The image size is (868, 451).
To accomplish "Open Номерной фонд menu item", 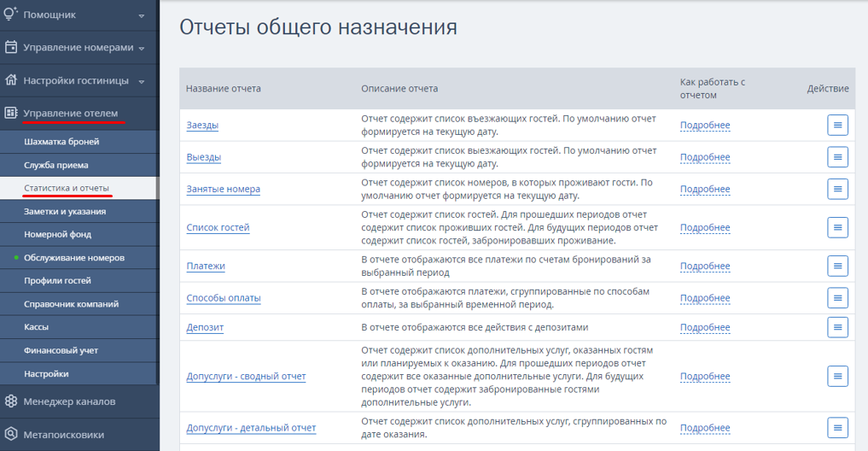I will click(x=79, y=234).
